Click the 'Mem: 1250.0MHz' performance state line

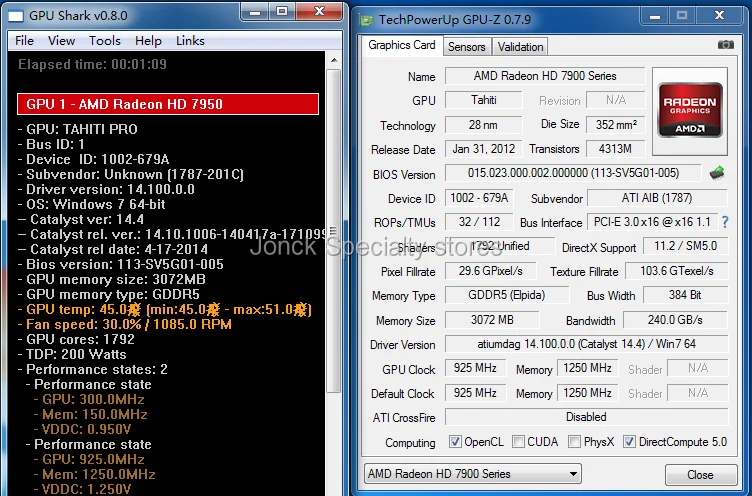tap(94, 474)
